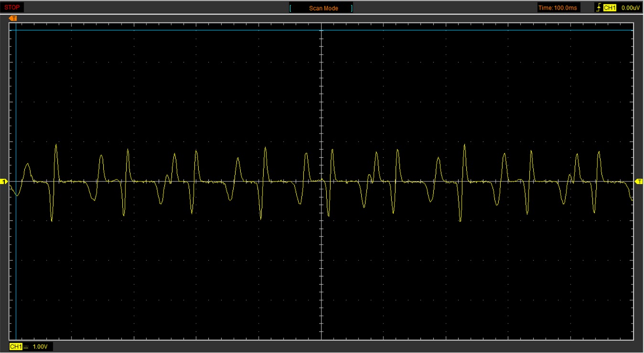The image size is (644, 353).
Task: Select the orange horizontal trigger position marker
Action: coord(13,18)
